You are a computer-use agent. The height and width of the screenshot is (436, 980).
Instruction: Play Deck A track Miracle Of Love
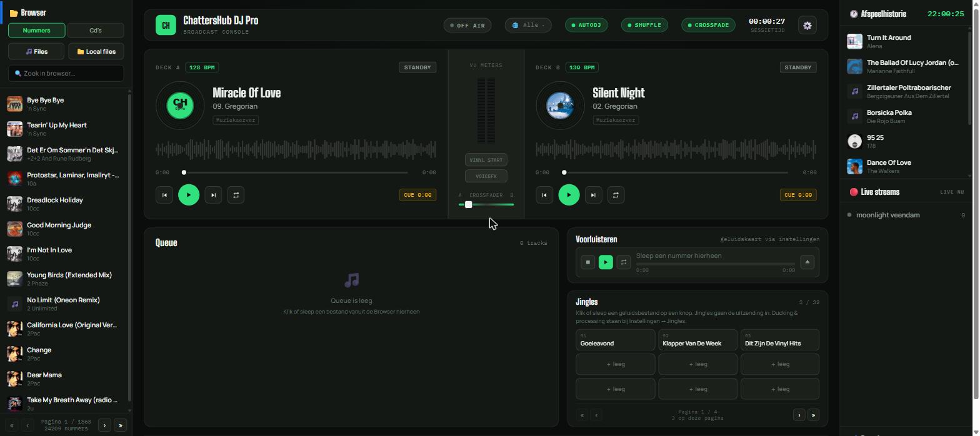tap(189, 195)
